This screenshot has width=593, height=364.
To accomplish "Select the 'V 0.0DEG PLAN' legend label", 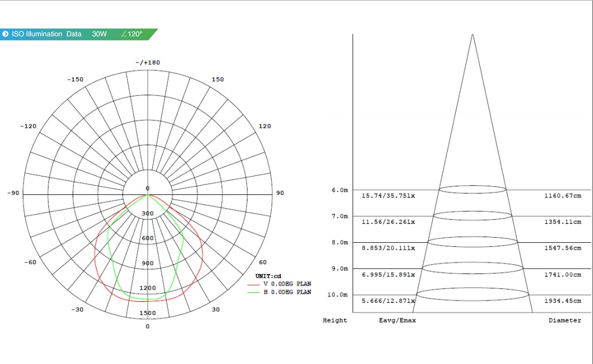I will [287, 284].
